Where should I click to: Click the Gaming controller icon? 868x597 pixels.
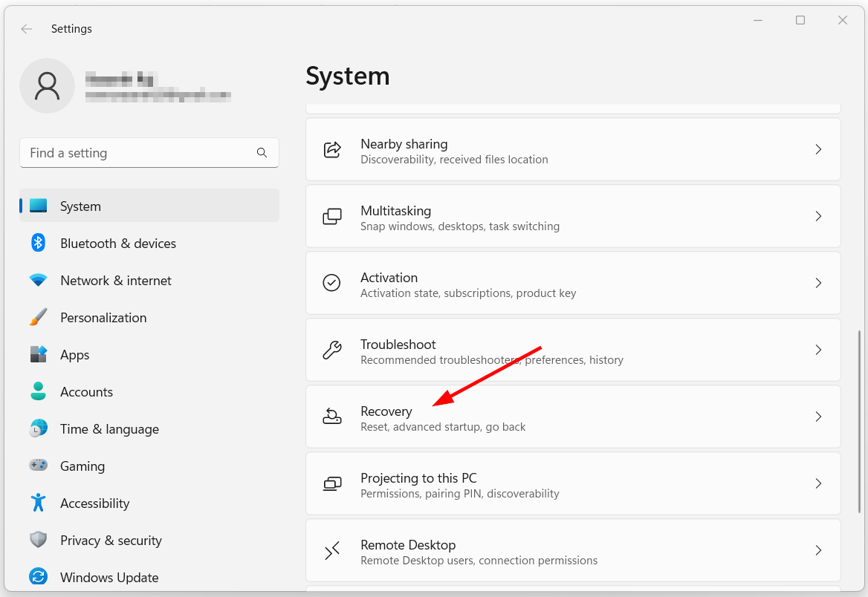(x=38, y=466)
